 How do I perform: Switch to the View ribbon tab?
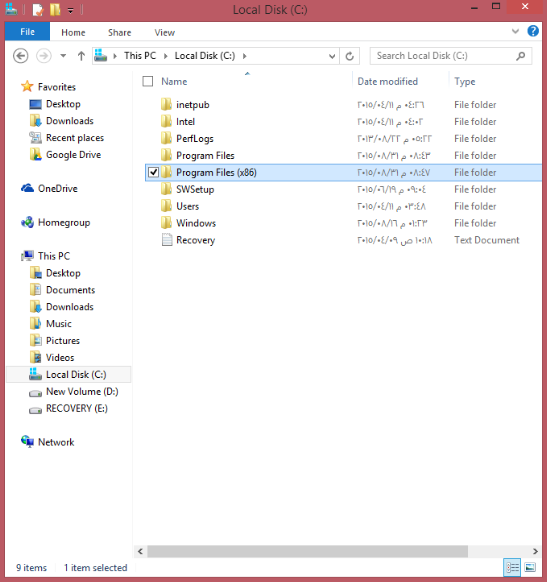[x=164, y=33]
